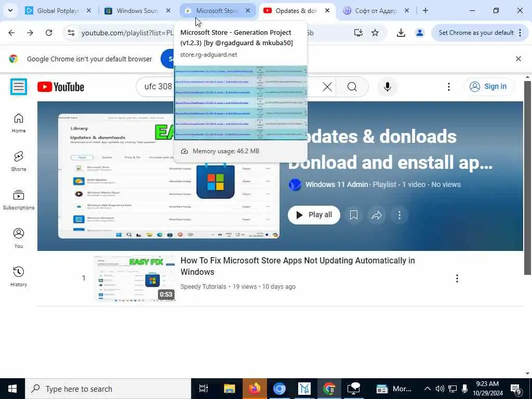Open Shorts in YouTube sidebar

(19, 161)
